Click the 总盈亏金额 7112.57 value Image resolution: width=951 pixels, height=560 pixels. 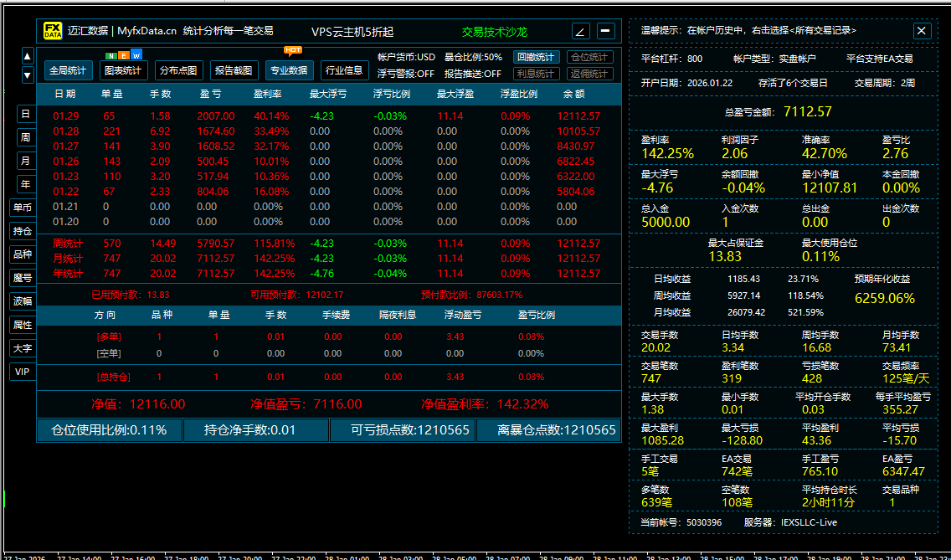807,111
